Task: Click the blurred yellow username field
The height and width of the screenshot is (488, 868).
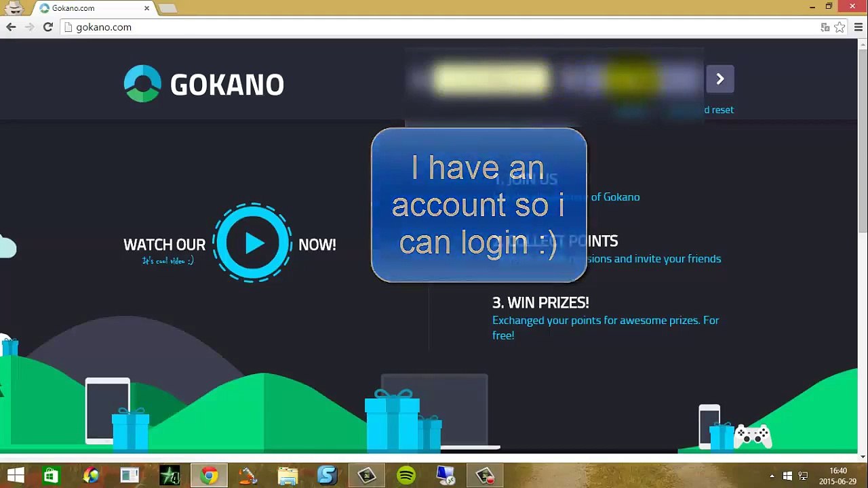Action: 492,79
